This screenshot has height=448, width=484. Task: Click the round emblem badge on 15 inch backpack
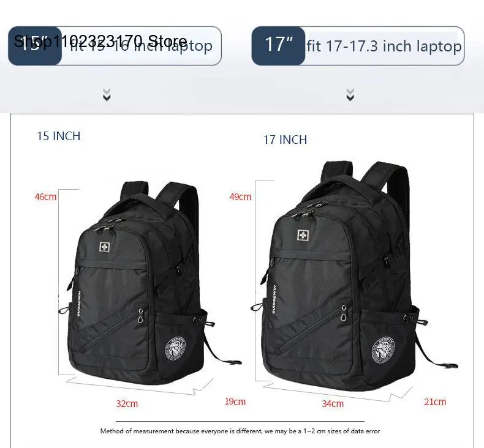pos(176,348)
